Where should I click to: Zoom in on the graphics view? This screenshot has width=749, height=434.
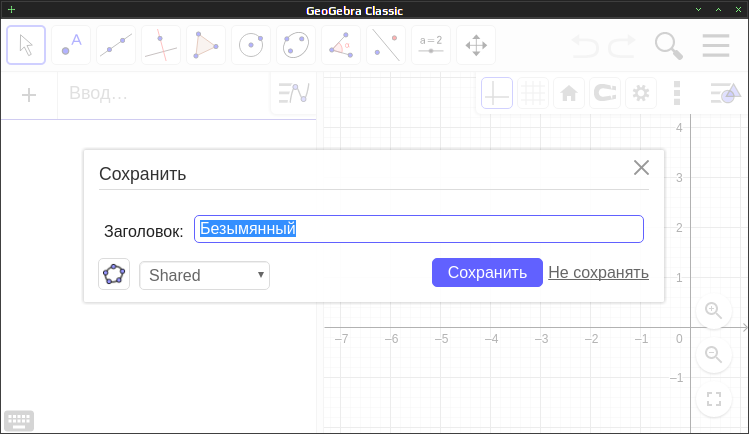pos(714,310)
